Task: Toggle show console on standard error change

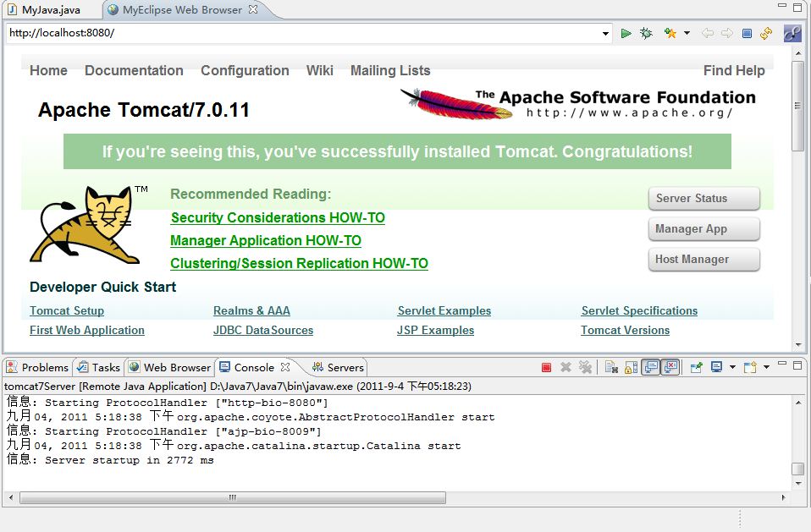Action: tap(670, 367)
